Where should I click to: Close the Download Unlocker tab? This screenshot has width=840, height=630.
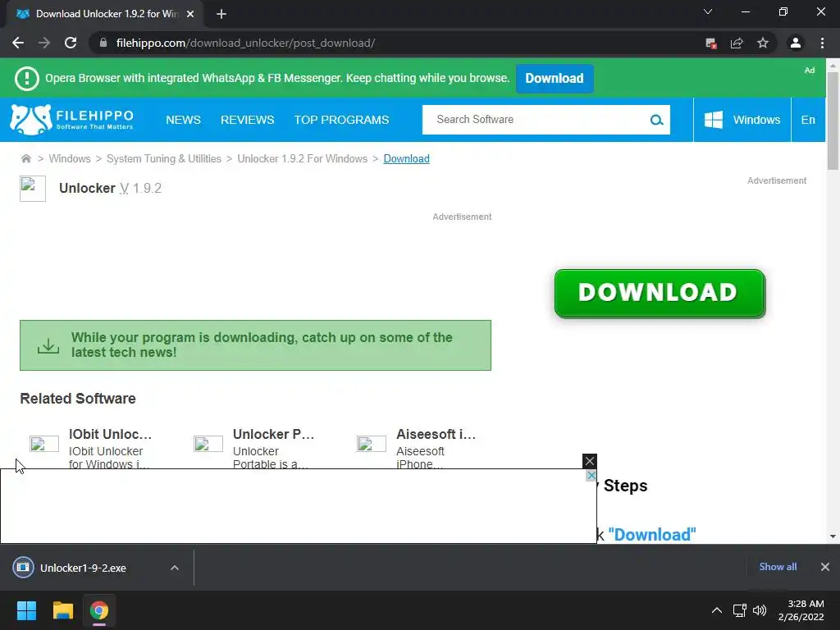(x=190, y=14)
